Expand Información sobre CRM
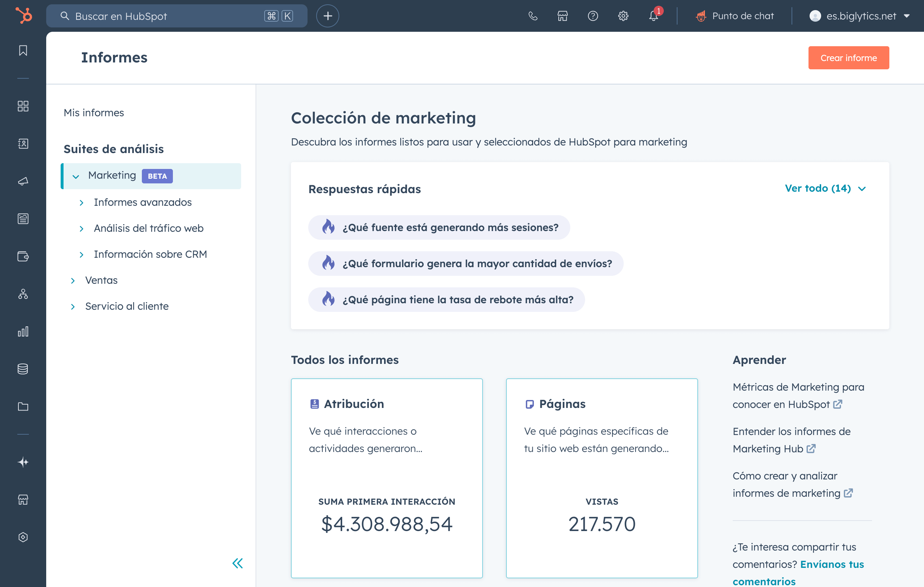The image size is (924, 587). (x=81, y=255)
